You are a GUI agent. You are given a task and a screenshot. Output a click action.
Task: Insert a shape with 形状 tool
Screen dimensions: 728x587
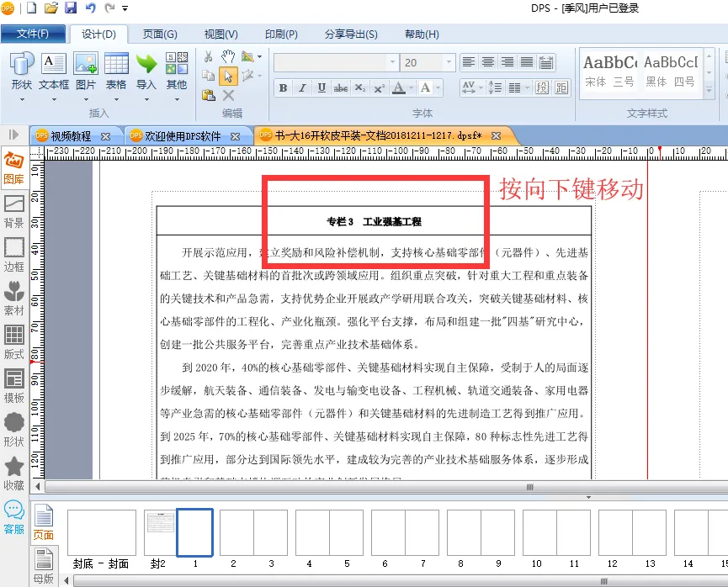pos(22,71)
